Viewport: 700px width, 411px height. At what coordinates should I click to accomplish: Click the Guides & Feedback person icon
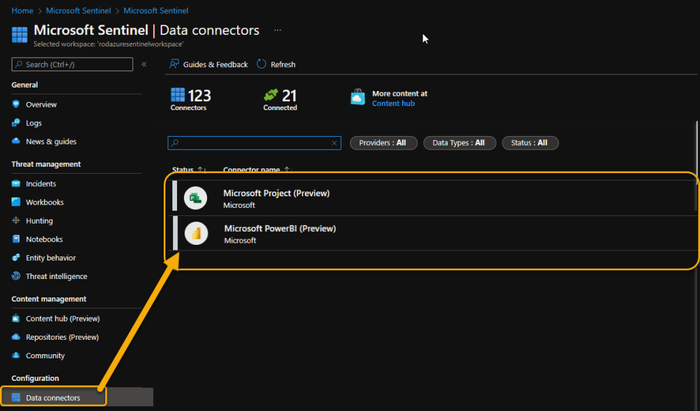click(174, 64)
